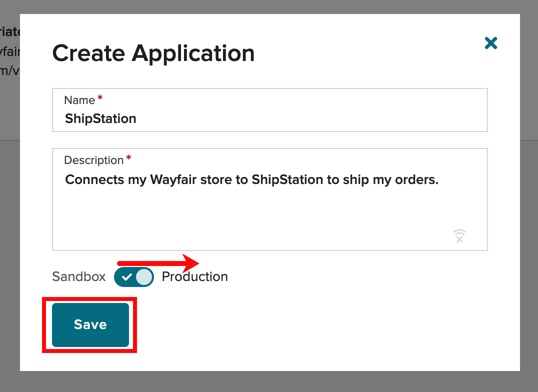Click the checkmark inside the environment toggle
The height and width of the screenshot is (392, 538).
tap(126, 277)
